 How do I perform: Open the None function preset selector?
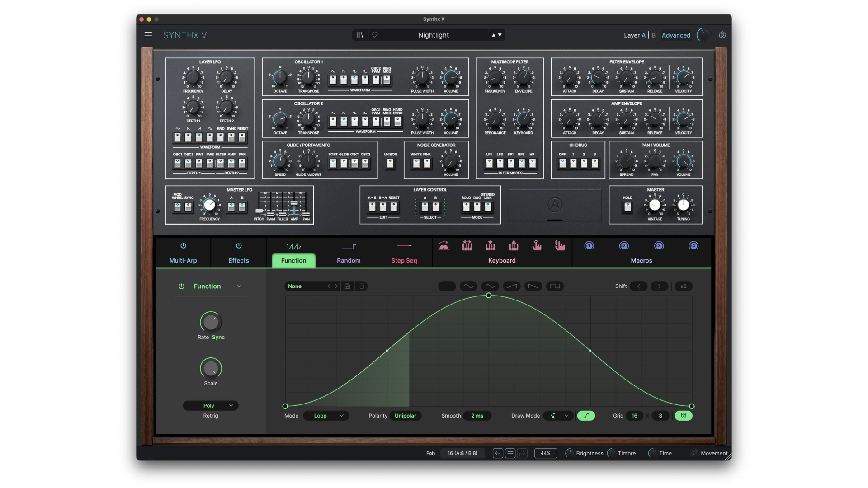pyautogui.click(x=306, y=286)
